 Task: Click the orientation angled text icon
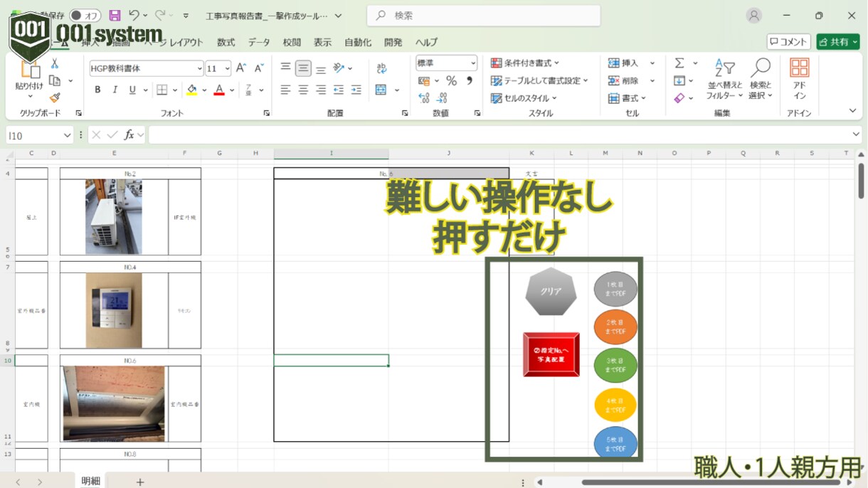point(339,68)
